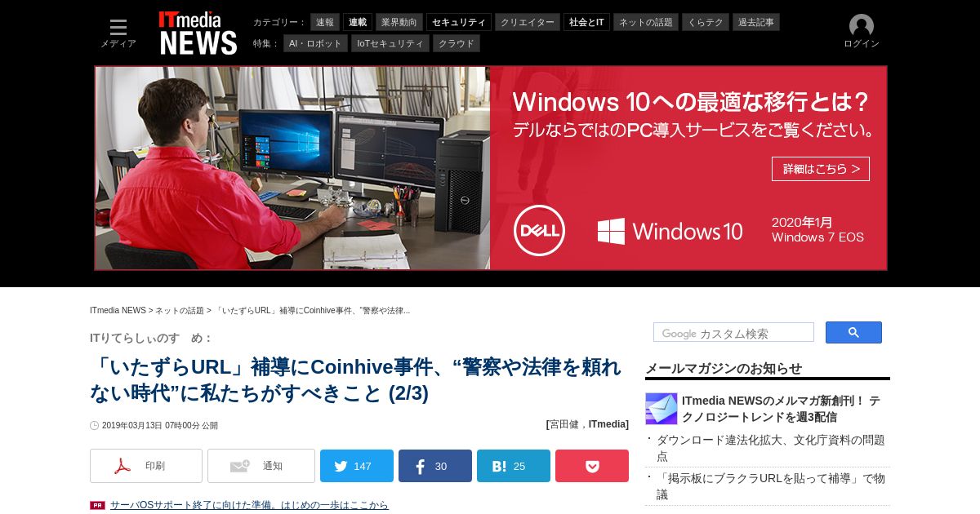Viewport: 980px width, 514px height.
Task: Click the ログイン label
Action: 862,44
